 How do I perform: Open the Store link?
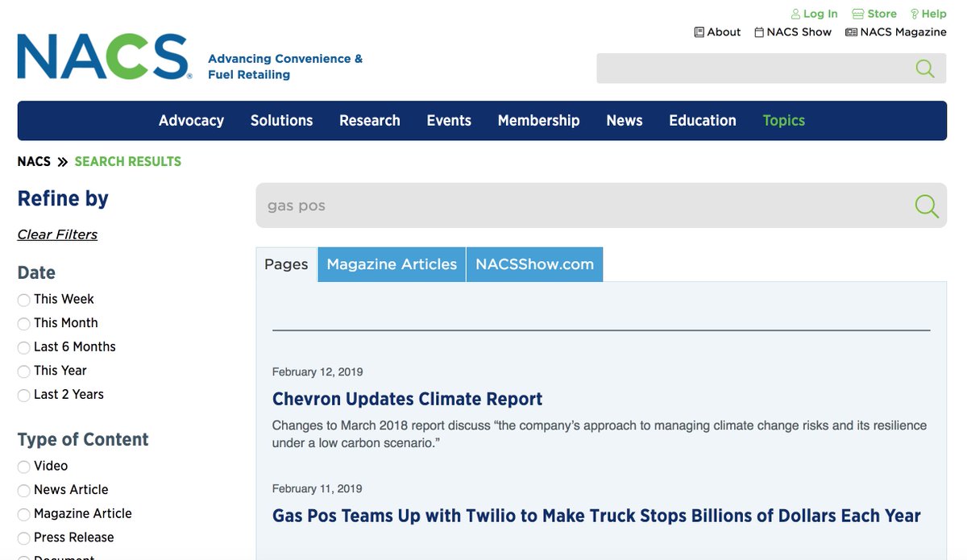(882, 14)
